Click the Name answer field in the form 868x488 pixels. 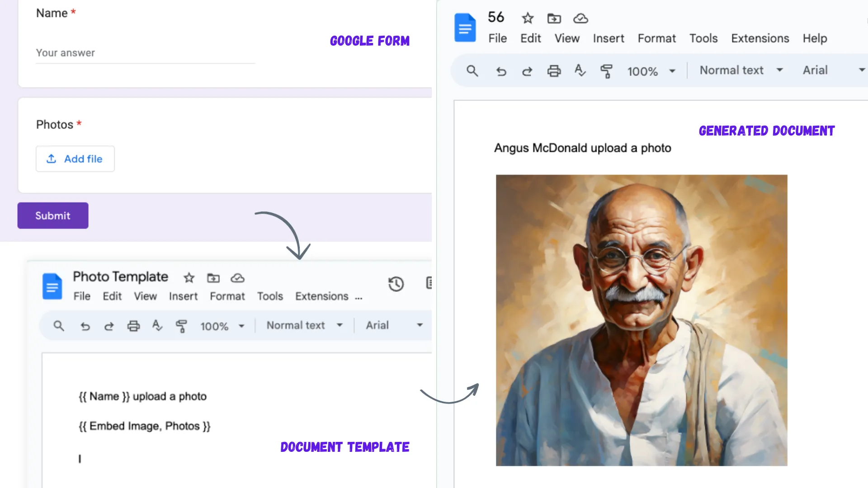pyautogui.click(x=145, y=53)
